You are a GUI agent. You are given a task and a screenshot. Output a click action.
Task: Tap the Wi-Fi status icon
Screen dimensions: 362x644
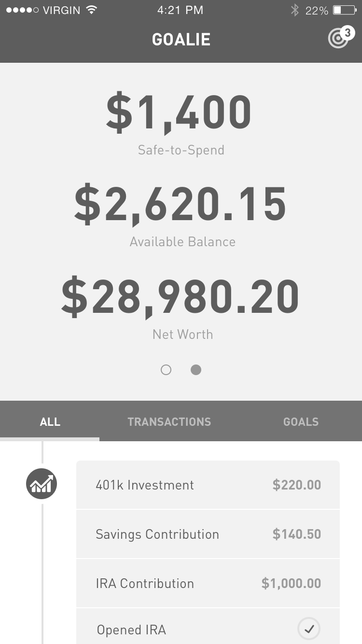point(90,10)
